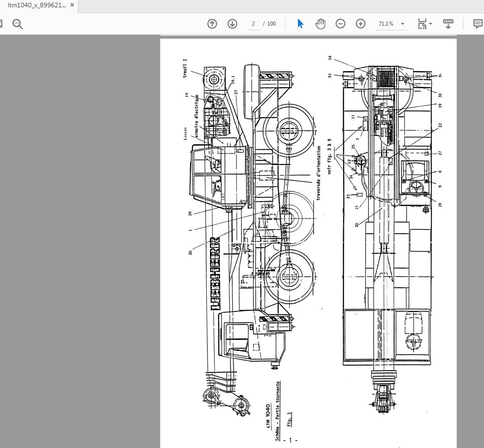The image size is (484, 448).
Task: Go to previous page with up arrow
Action: point(212,24)
